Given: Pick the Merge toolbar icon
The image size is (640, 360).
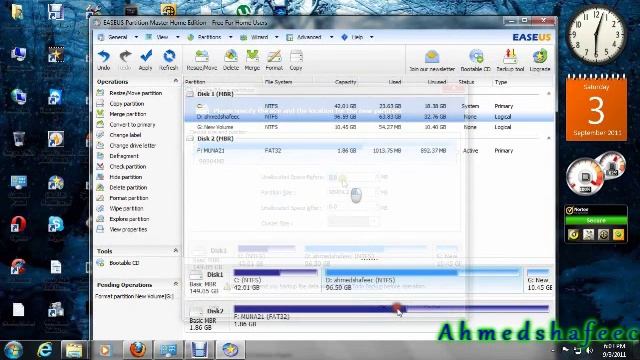Looking at the screenshot, I should click(252, 60).
